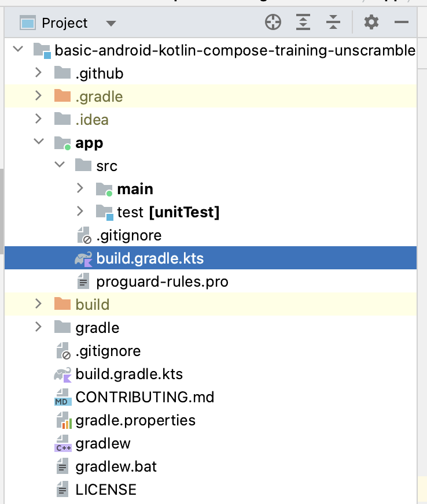Select gradlew.bat file
427x504 pixels.
pyautogui.click(x=116, y=467)
